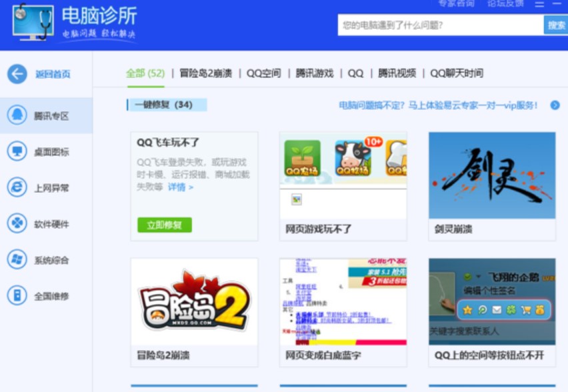Click the 腾讯专区 sidebar label
568x392 pixels.
pos(51,116)
